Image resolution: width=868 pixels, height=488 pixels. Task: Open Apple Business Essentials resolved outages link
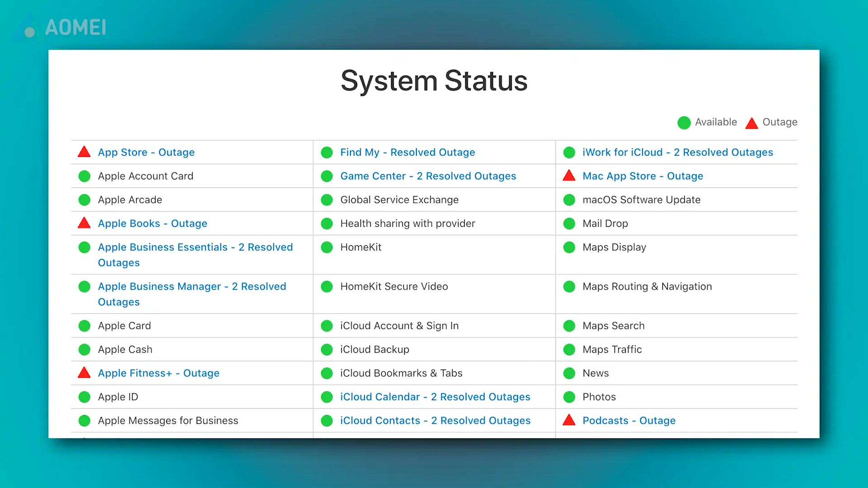pos(195,255)
